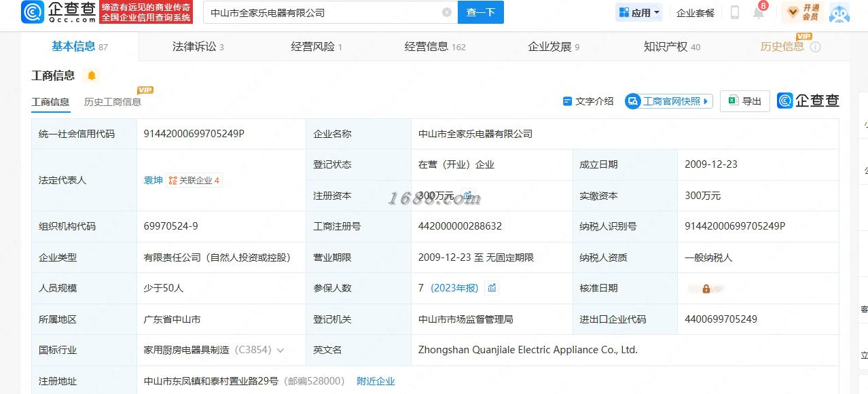This screenshot has height=394, width=868.
Task: Open 工商官网快照 button
Action: 669,101
